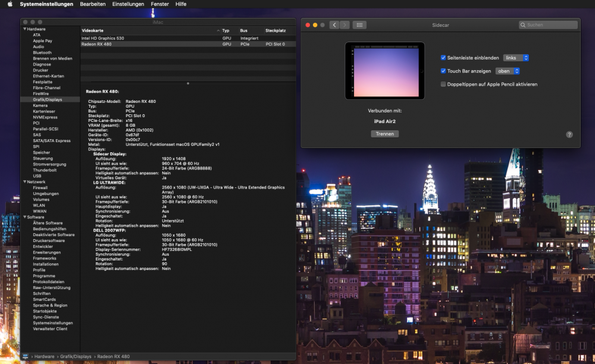Select Diagnose in the sidebar
The image size is (595, 364).
pyautogui.click(x=42, y=64)
